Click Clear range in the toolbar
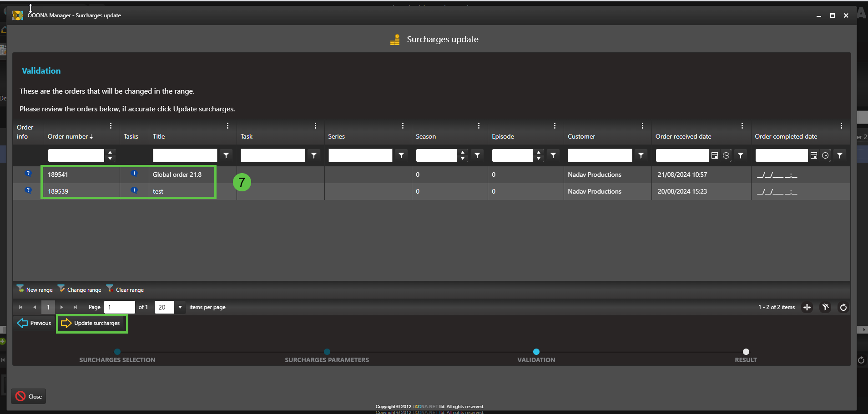 [125, 289]
